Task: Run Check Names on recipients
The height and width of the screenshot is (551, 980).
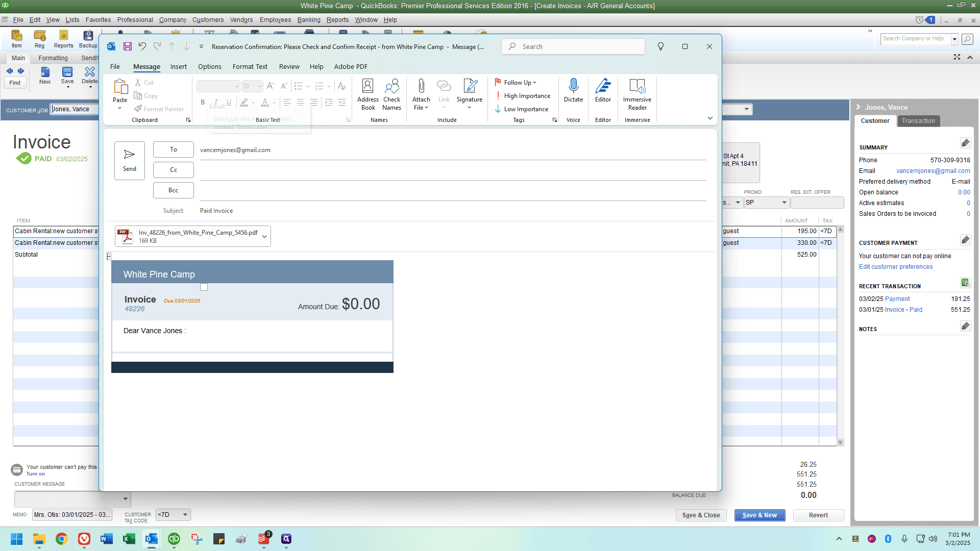Action: [x=391, y=94]
